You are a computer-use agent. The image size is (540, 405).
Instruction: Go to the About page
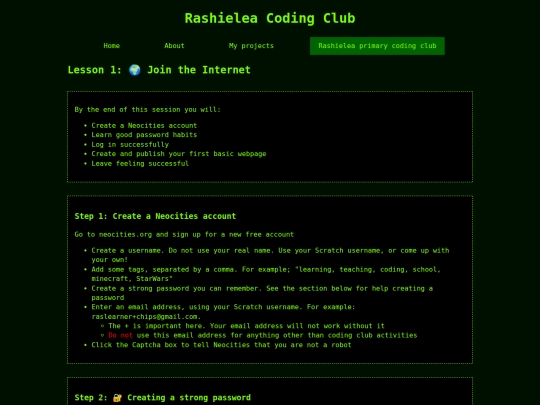pos(174,46)
